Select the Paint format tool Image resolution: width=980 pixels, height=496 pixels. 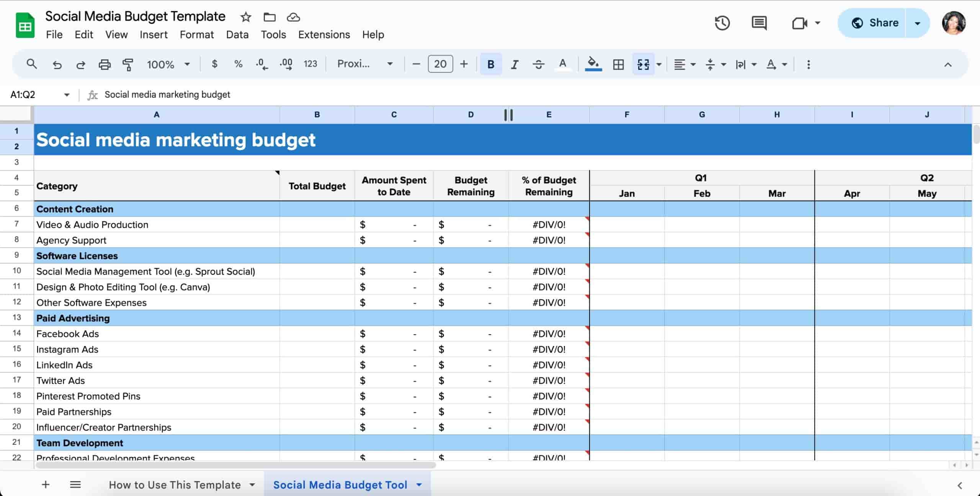pyautogui.click(x=128, y=64)
